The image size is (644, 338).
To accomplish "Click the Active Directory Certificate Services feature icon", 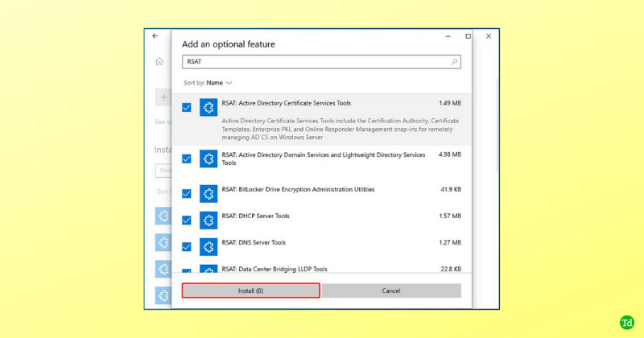I will click(x=208, y=107).
